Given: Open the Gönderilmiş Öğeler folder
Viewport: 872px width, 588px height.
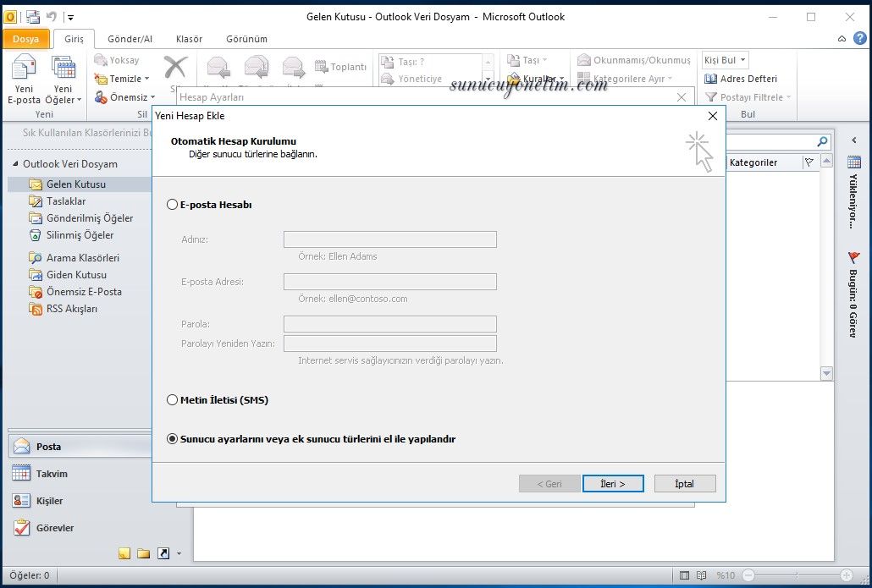Looking at the screenshot, I should [90, 218].
